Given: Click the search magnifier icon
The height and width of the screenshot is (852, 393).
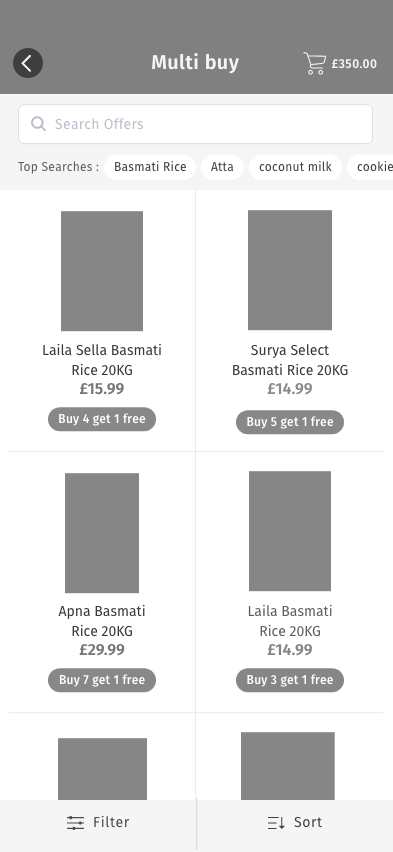Looking at the screenshot, I should coord(38,124).
